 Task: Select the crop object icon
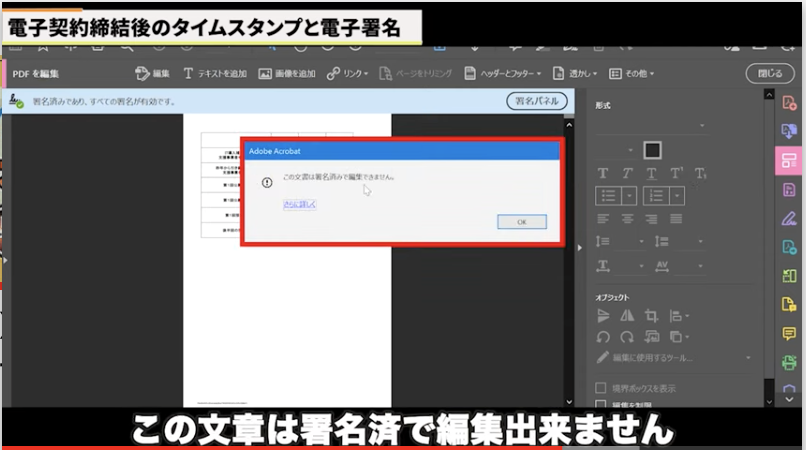(x=651, y=316)
